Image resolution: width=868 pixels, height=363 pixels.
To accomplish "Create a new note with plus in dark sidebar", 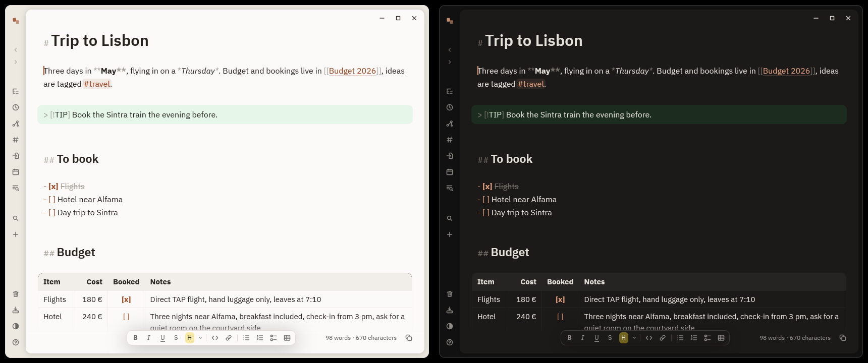I will 450,234.
